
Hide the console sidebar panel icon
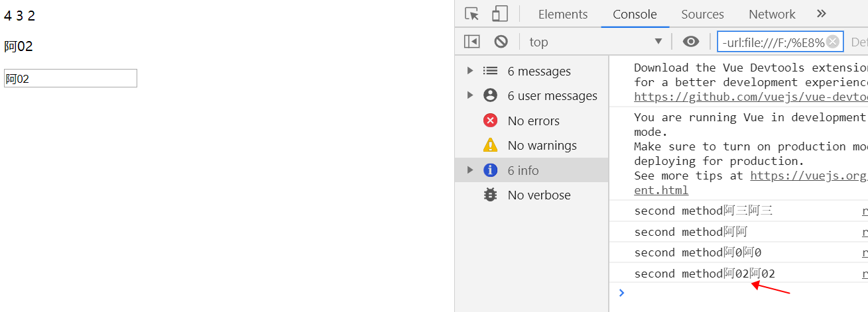pos(472,42)
